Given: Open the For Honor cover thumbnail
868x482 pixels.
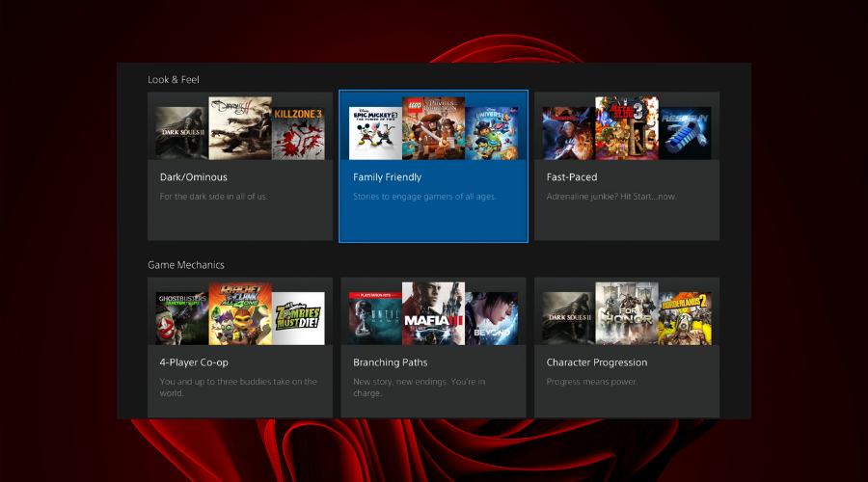Looking at the screenshot, I should coord(627,313).
